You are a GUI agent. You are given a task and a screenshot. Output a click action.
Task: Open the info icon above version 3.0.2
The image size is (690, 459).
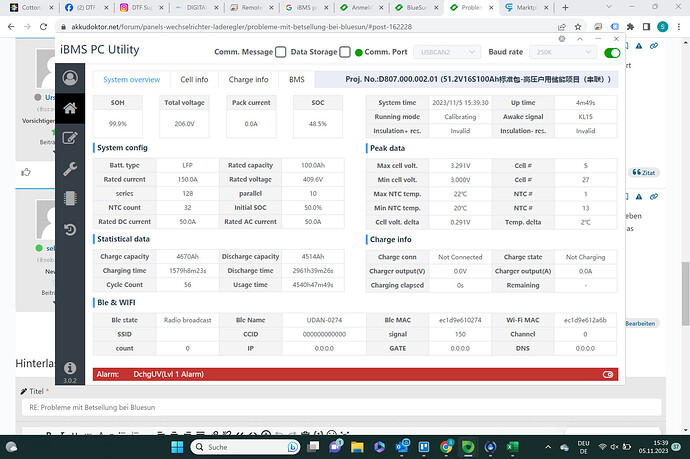pyautogui.click(x=70, y=367)
